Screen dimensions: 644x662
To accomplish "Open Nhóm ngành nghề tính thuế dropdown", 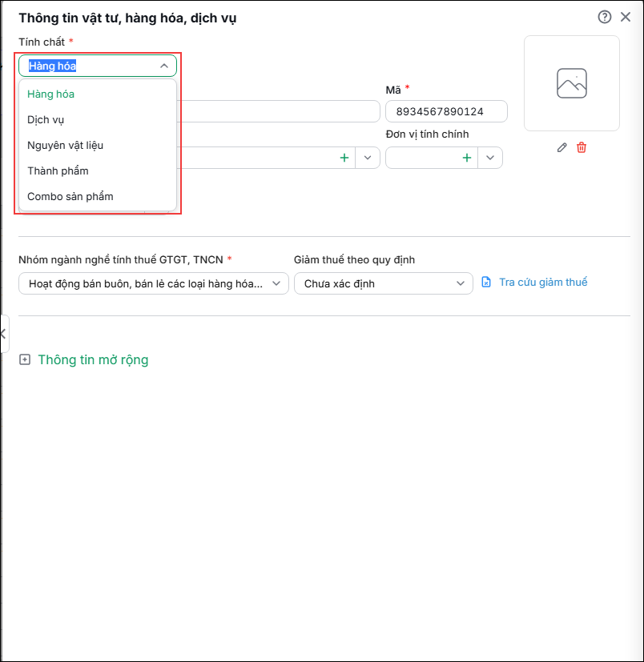I will point(154,283).
